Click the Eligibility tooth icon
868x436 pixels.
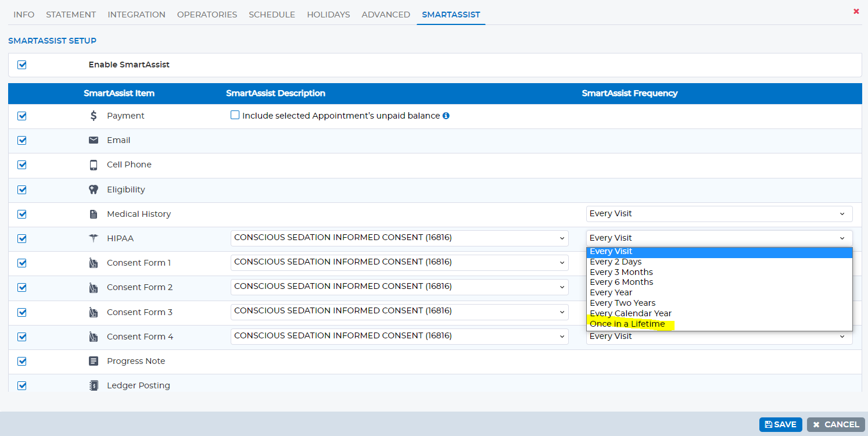94,190
